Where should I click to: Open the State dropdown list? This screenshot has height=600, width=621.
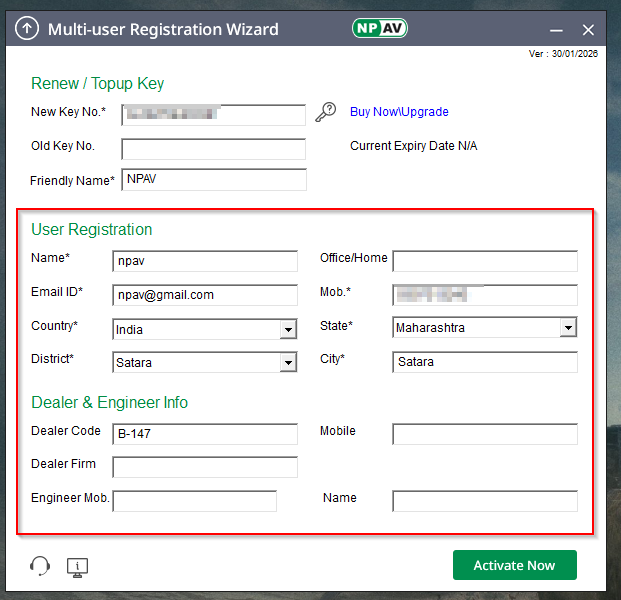point(568,327)
